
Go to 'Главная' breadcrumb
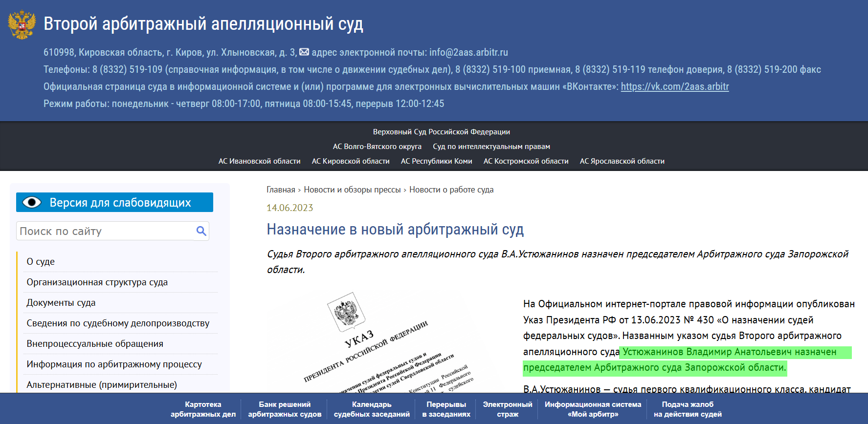281,190
